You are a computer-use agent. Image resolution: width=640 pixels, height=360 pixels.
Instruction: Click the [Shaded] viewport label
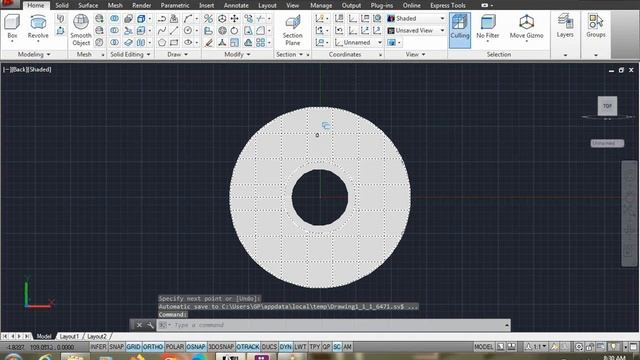pos(40,70)
